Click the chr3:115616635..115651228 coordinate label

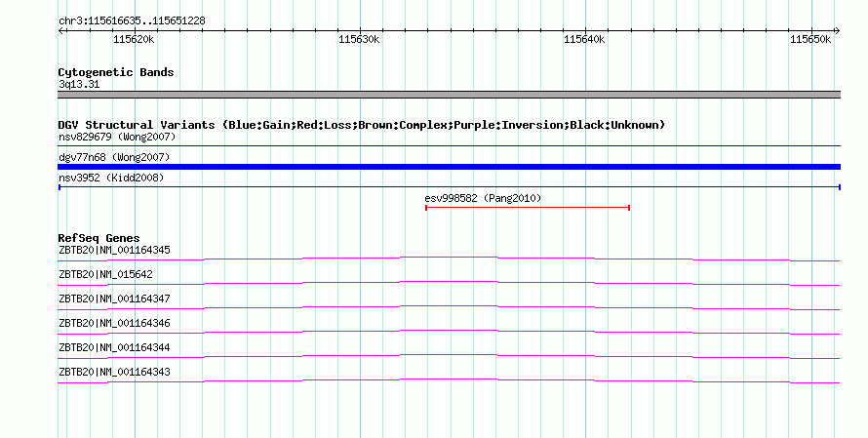click(x=132, y=20)
